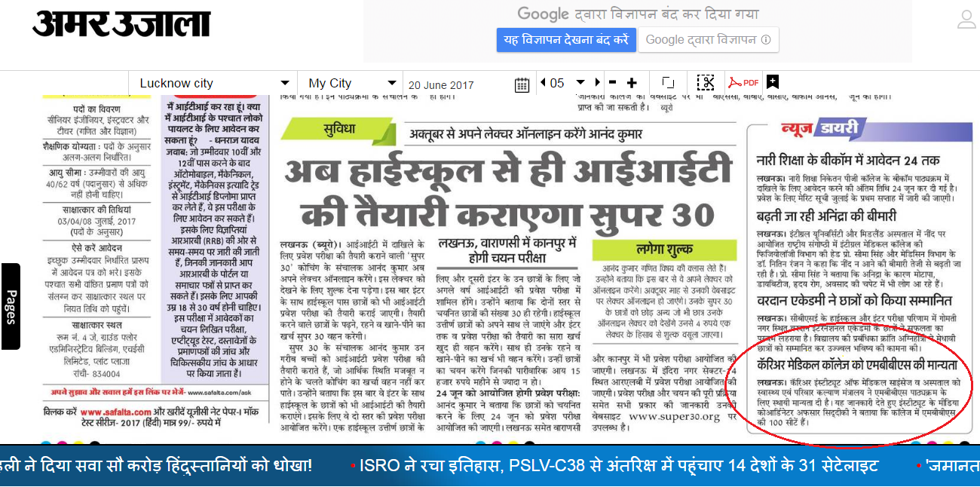Download page as PDF
The width and height of the screenshot is (980, 487).
coord(743,83)
